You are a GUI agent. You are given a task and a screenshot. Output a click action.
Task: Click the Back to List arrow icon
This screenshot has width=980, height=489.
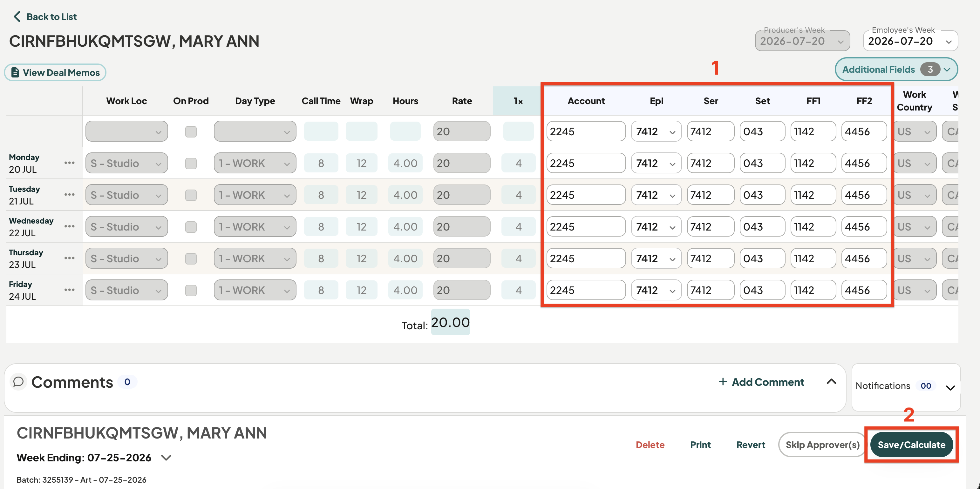tap(17, 16)
